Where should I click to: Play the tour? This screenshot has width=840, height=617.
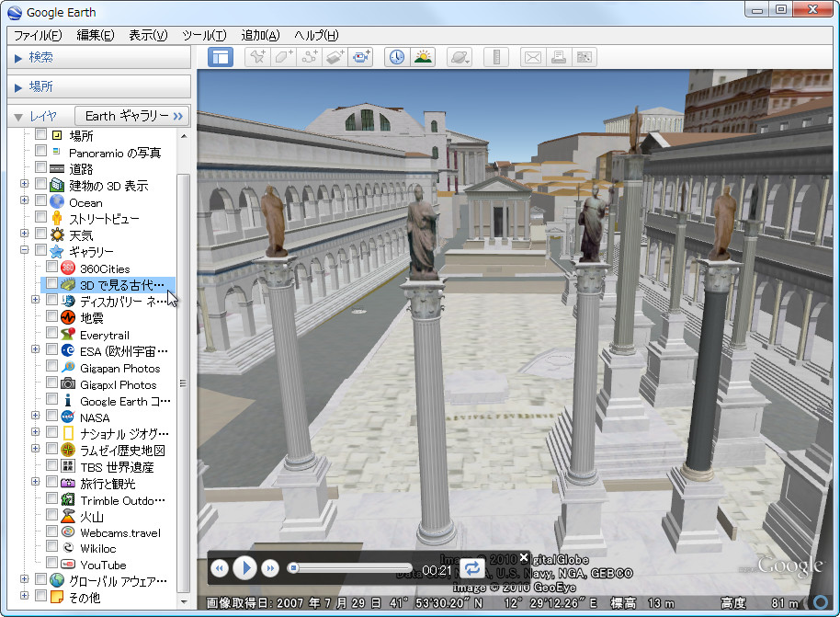tap(245, 567)
